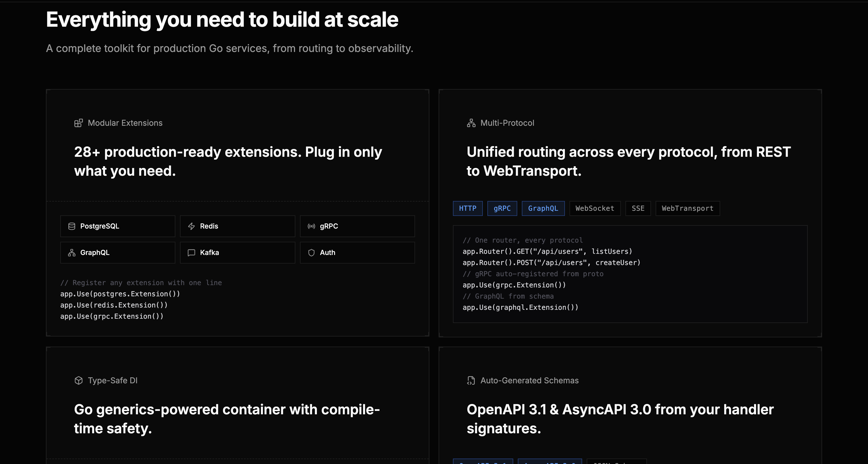Click the multi-protocol code example block
Screen dimensions: 868x464
click(x=630, y=274)
